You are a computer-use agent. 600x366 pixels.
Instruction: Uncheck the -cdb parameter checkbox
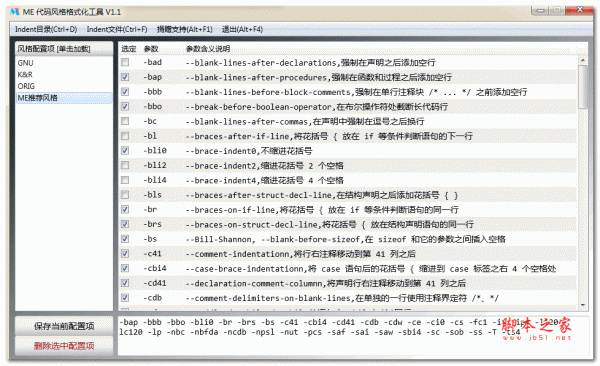[125, 298]
